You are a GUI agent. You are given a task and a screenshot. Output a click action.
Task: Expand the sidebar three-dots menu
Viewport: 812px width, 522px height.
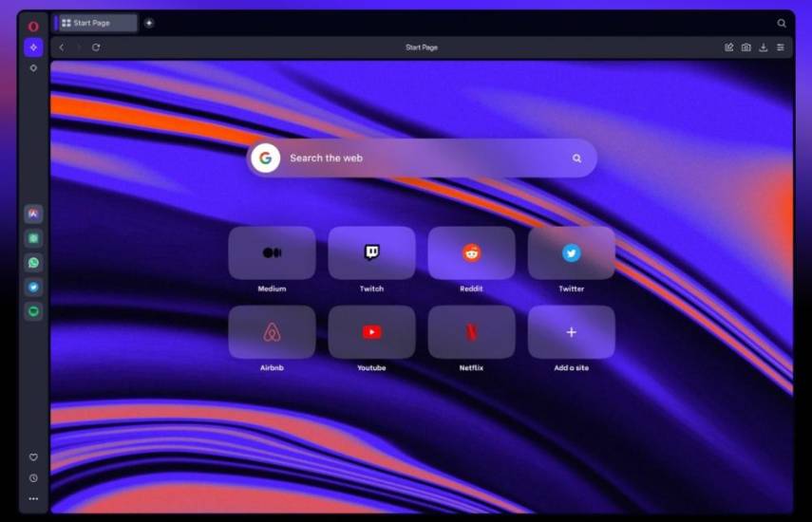(33, 498)
